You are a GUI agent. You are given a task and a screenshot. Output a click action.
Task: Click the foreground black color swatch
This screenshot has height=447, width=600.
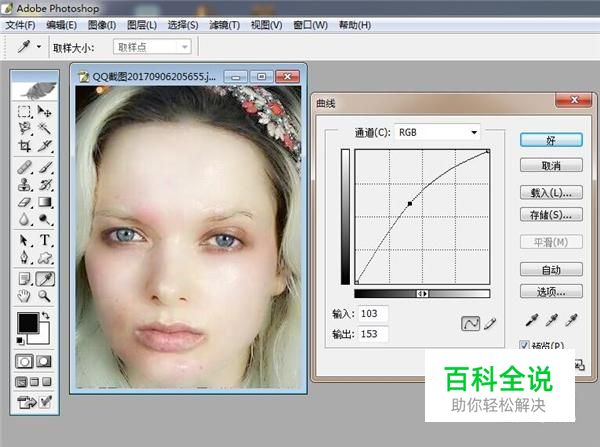(28, 323)
